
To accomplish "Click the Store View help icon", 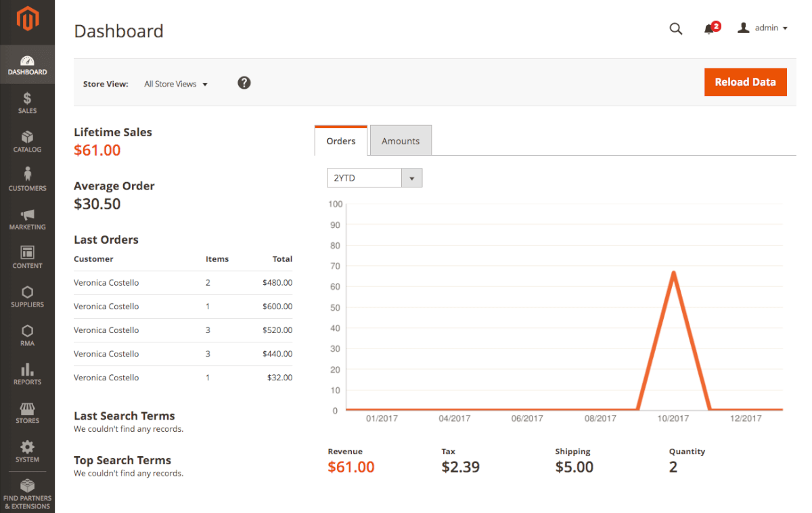I will coord(244,83).
